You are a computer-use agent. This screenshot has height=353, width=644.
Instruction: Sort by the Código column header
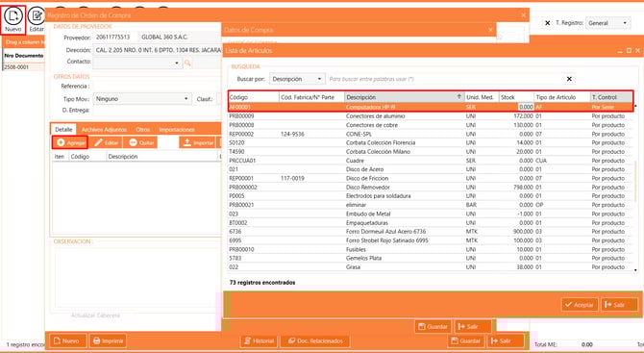point(254,97)
